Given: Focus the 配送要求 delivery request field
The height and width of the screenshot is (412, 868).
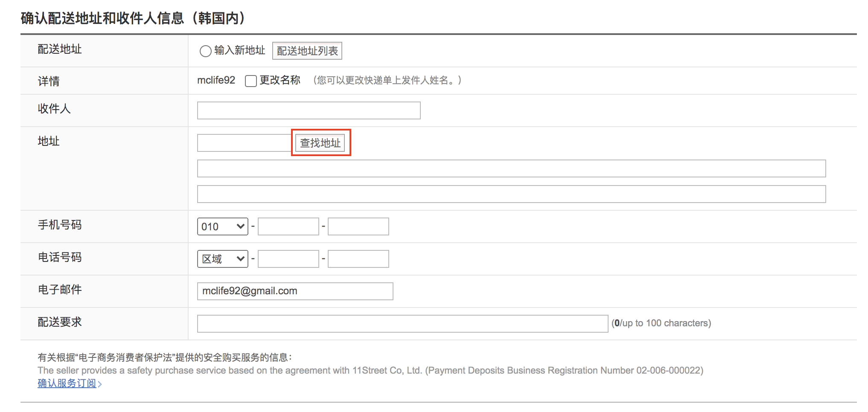Looking at the screenshot, I should (402, 324).
